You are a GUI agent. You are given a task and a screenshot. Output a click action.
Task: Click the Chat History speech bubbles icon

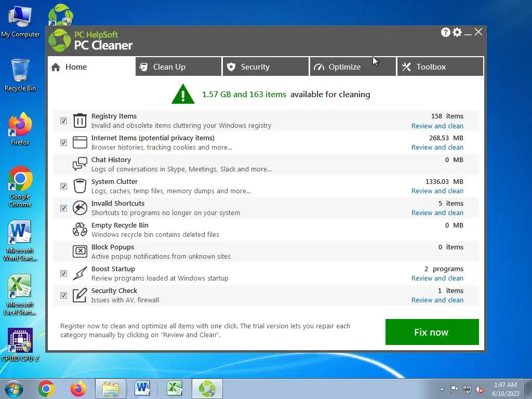[79, 164]
